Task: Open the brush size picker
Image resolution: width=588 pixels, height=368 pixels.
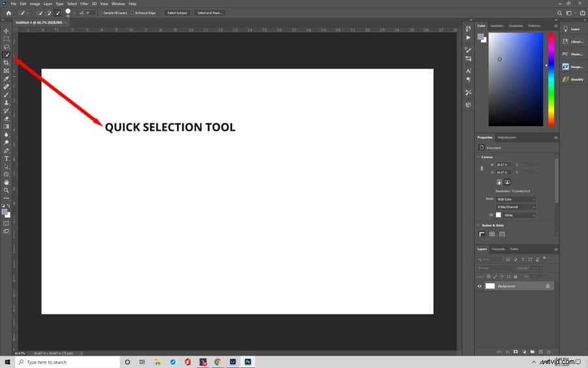Action: coord(69,13)
